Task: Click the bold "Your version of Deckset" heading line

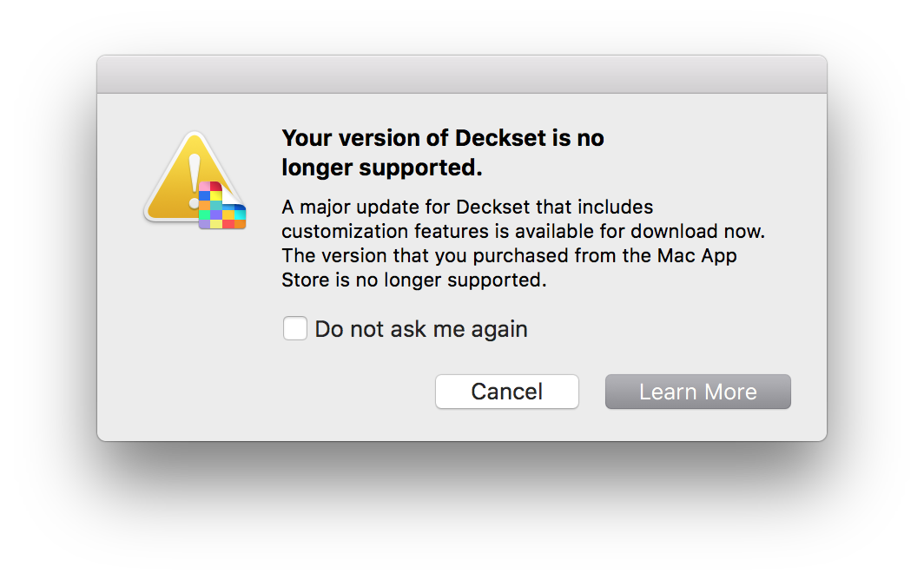Action: (443, 138)
